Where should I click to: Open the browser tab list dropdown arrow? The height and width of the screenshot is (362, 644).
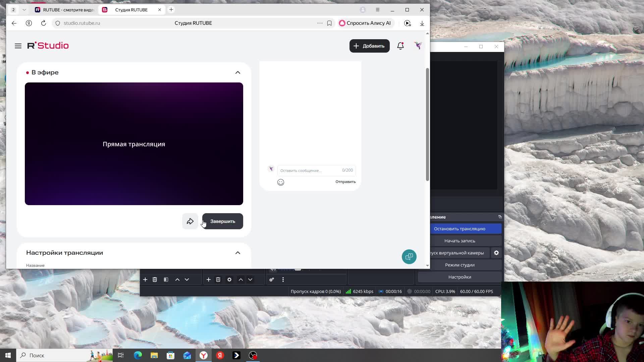pyautogui.click(x=24, y=10)
